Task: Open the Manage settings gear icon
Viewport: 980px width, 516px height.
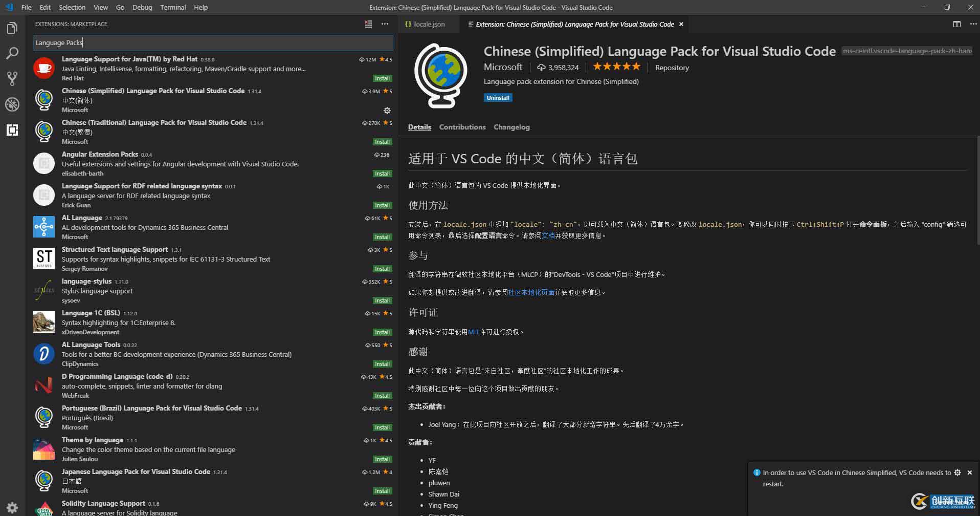Action: [x=12, y=506]
